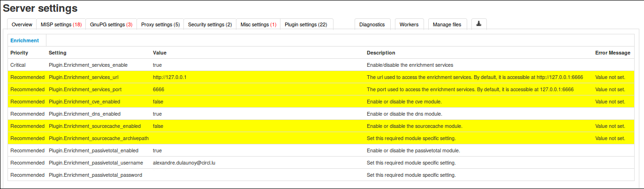The width and height of the screenshot is (644, 189).
Task: Select the Proxy settings tab
Action: (160, 24)
